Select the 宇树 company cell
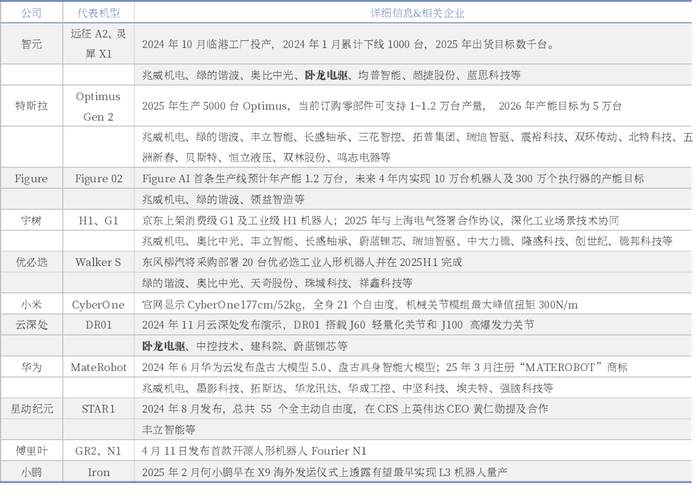The width and height of the screenshot is (700, 504). [31, 220]
